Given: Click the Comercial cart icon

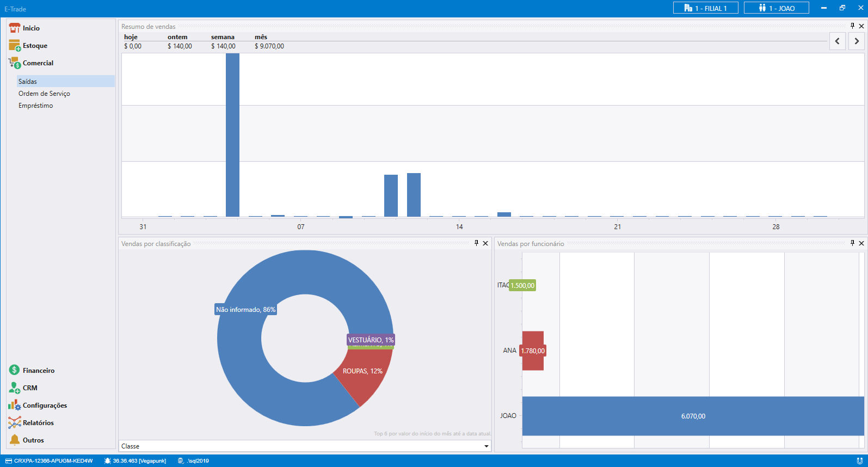Looking at the screenshot, I should pyautogui.click(x=14, y=63).
